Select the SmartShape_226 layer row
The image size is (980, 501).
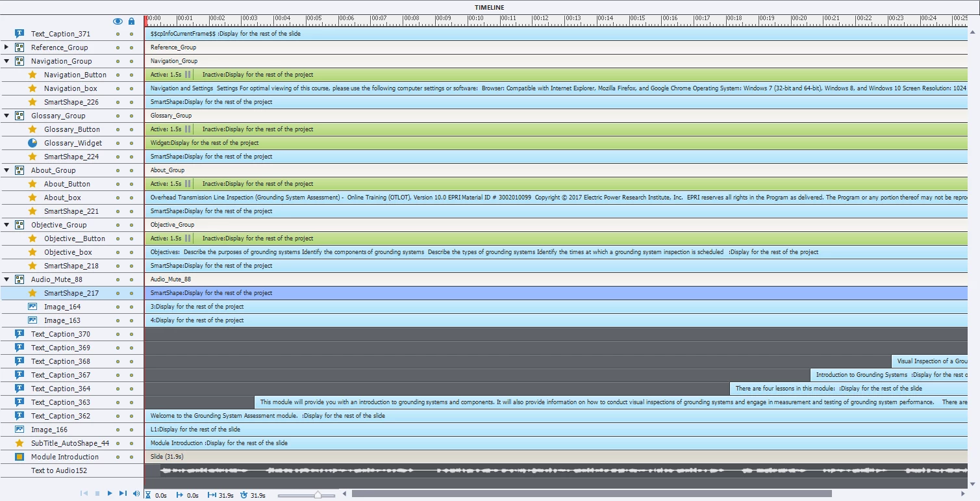point(71,101)
